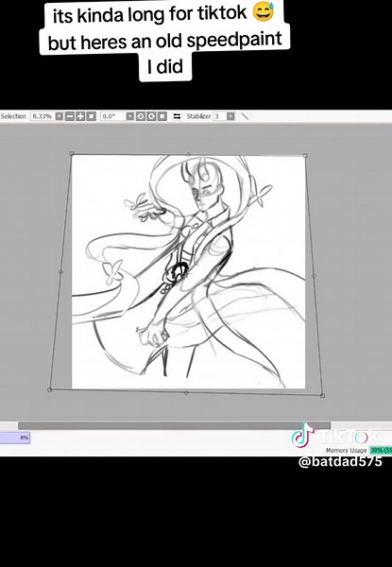Click the zoom out minus icon
The image size is (392, 567).
pyautogui.click(x=70, y=116)
